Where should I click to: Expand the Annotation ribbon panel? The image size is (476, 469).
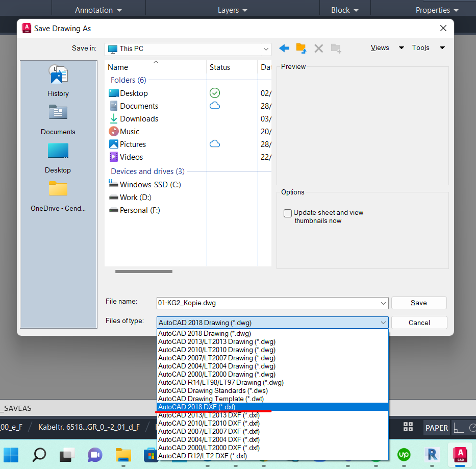click(98, 10)
